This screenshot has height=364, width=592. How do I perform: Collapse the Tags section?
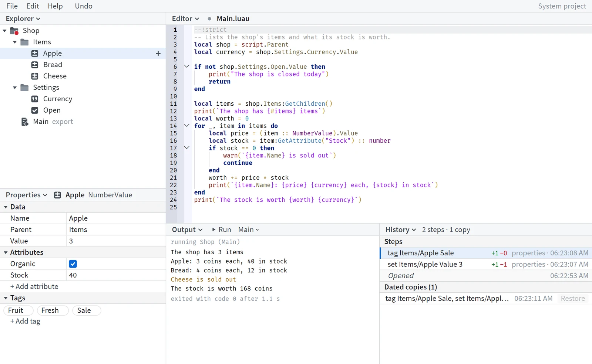pyautogui.click(x=6, y=298)
